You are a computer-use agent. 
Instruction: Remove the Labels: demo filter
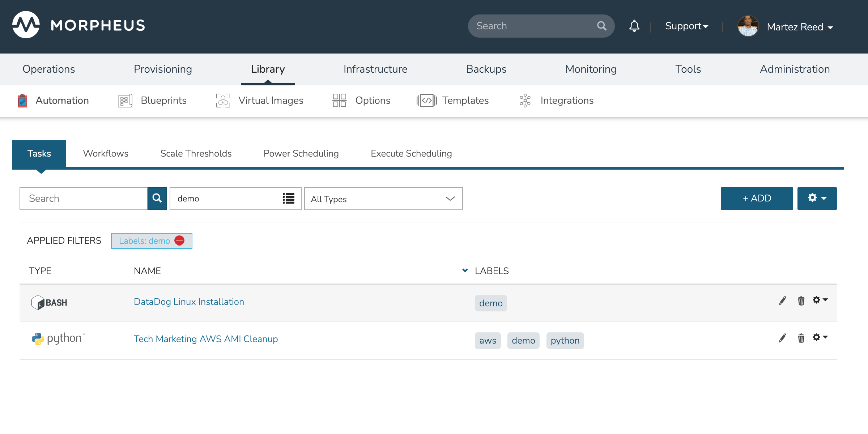tap(179, 241)
